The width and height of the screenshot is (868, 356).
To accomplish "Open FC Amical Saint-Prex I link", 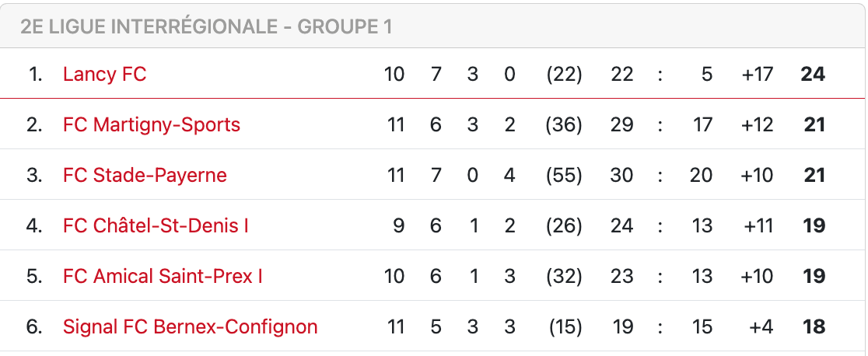I will [x=163, y=277].
